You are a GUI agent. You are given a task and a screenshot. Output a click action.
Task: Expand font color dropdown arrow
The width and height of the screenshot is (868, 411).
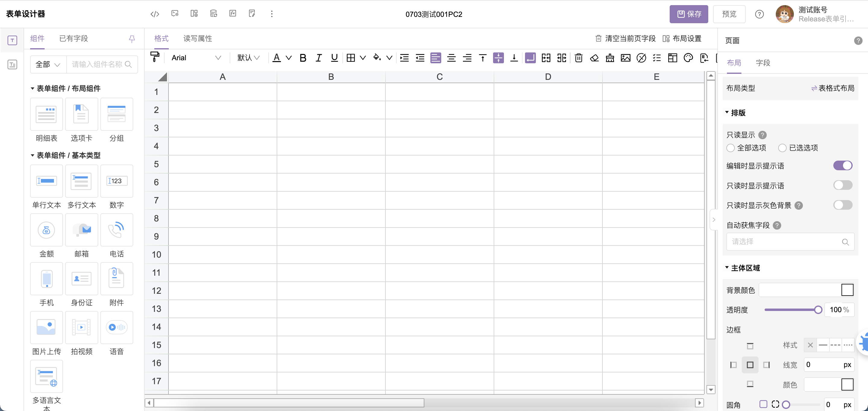pyautogui.click(x=288, y=58)
